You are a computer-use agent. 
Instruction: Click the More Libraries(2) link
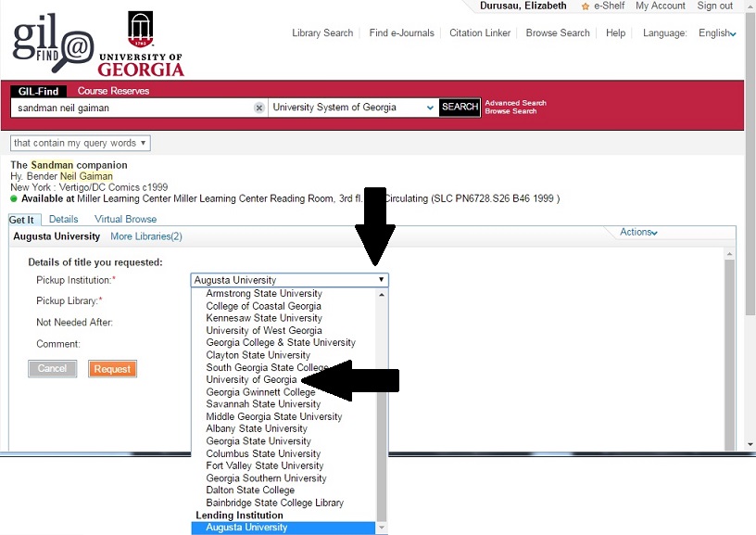click(x=145, y=236)
